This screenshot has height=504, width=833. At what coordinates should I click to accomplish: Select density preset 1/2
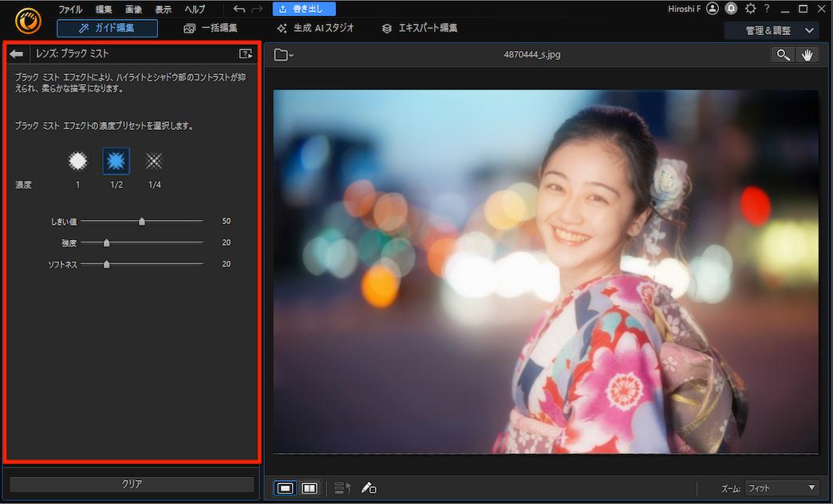[116, 161]
